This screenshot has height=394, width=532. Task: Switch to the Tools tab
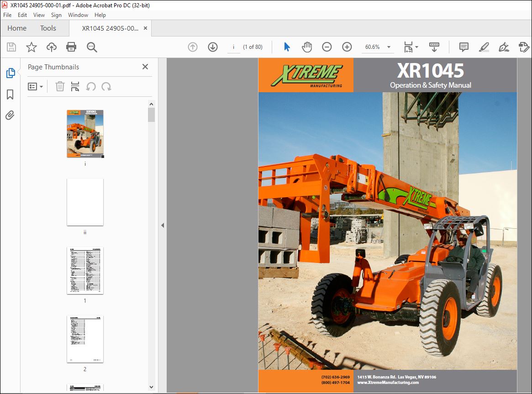(x=48, y=28)
